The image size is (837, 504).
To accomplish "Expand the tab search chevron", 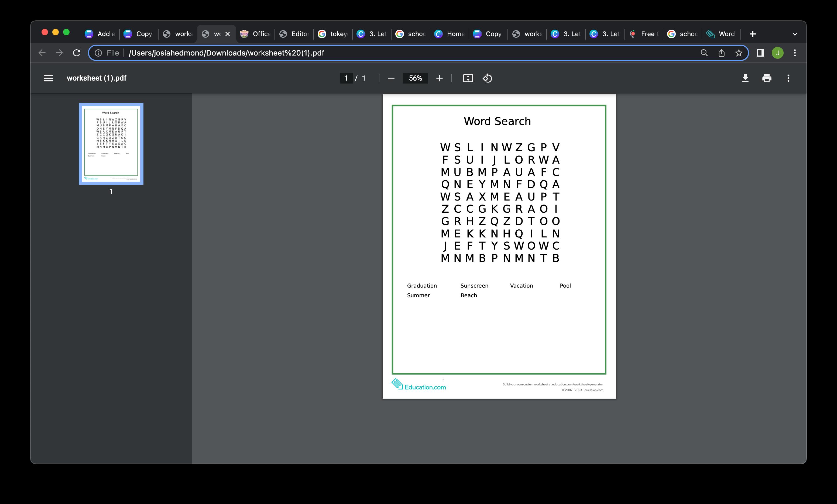I will point(795,34).
